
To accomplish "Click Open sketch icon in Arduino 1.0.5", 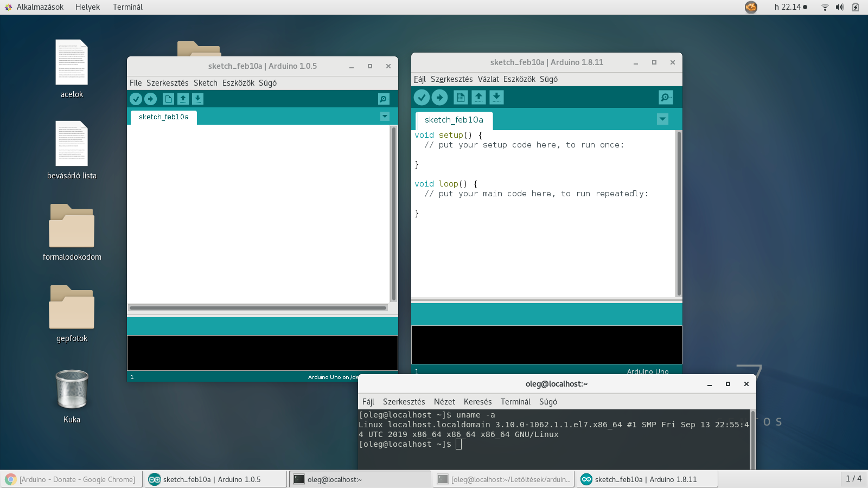I will point(183,99).
